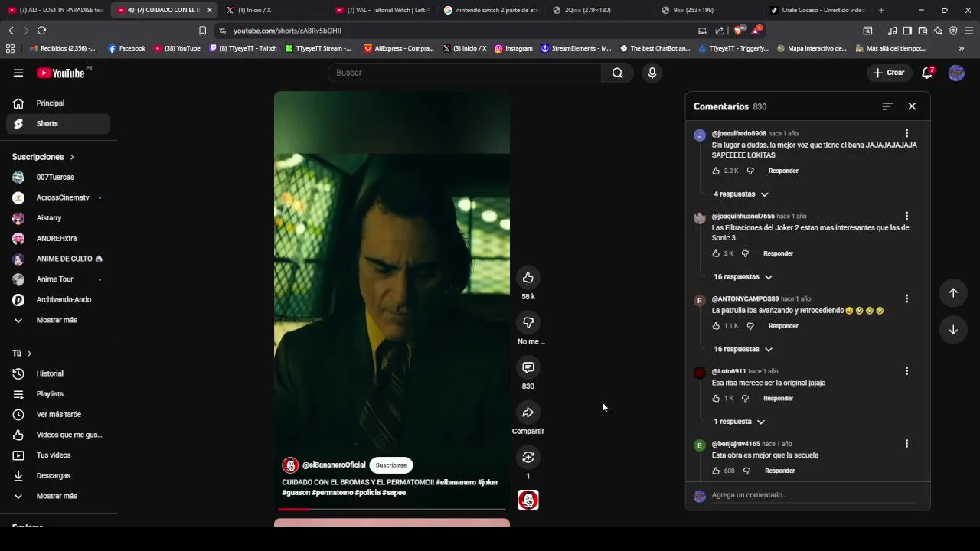Open options for @josealfredo5908 comment
Viewport: 980px width, 551px height.
(x=906, y=133)
